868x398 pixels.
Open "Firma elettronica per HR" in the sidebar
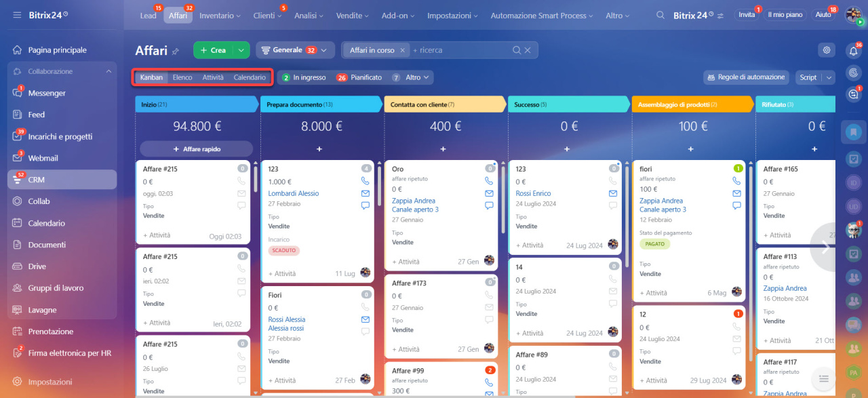pos(70,353)
